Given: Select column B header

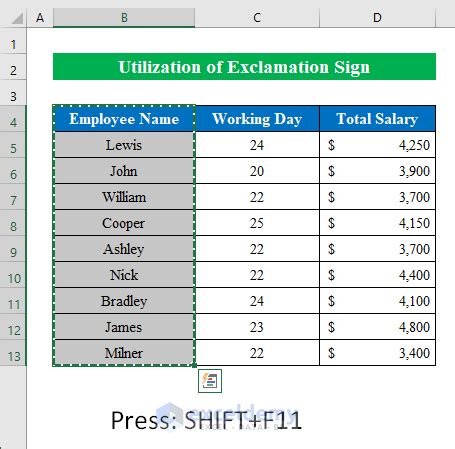Looking at the screenshot, I should tap(124, 17).
